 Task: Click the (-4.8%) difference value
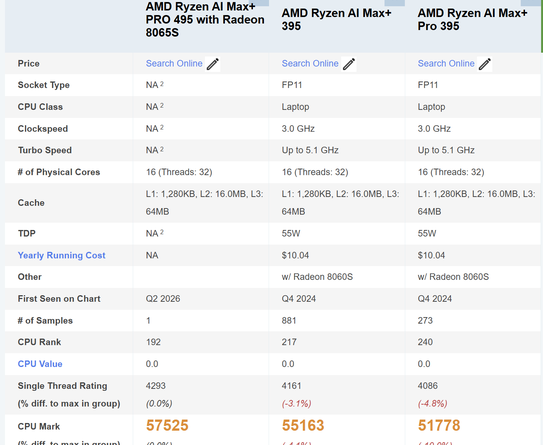point(433,404)
